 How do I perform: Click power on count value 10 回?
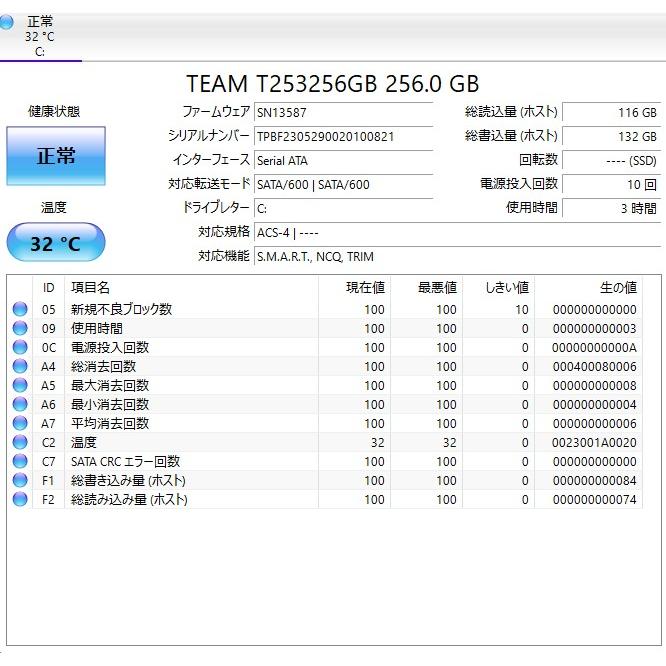(612, 184)
